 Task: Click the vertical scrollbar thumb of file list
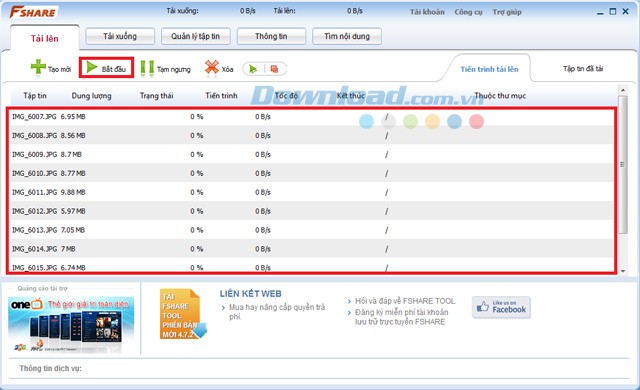pos(623,164)
